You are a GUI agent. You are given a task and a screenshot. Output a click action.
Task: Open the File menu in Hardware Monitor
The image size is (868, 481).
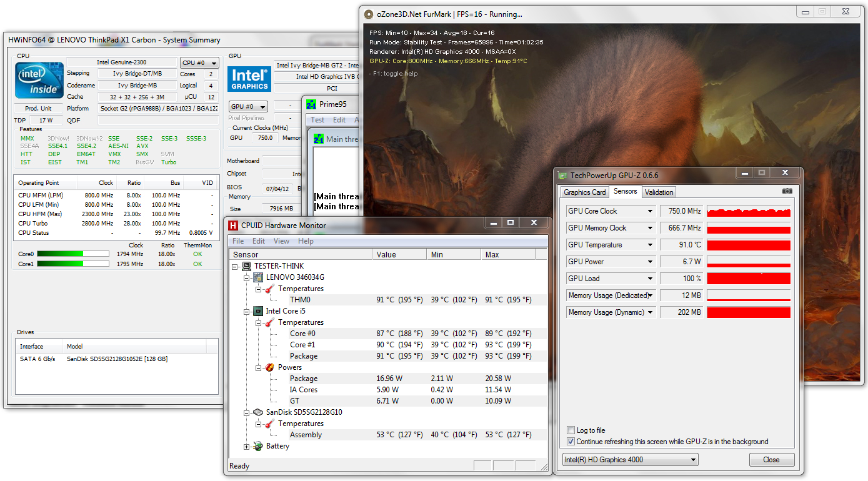tap(238, 241)
